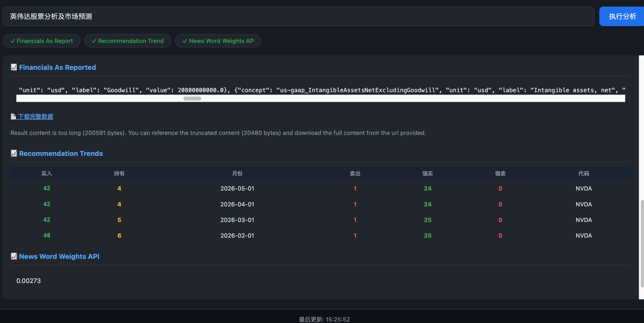Click the 卖出 column header

pos(355,173)
